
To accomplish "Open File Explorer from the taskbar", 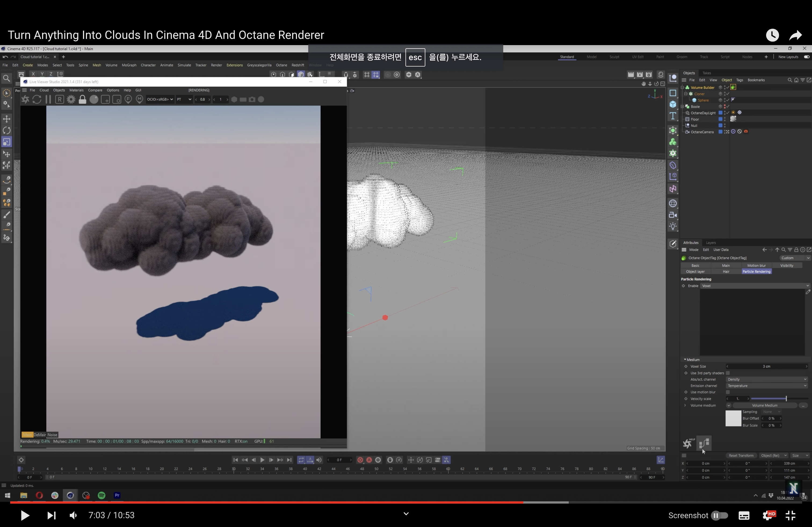I will pos(24,495).
